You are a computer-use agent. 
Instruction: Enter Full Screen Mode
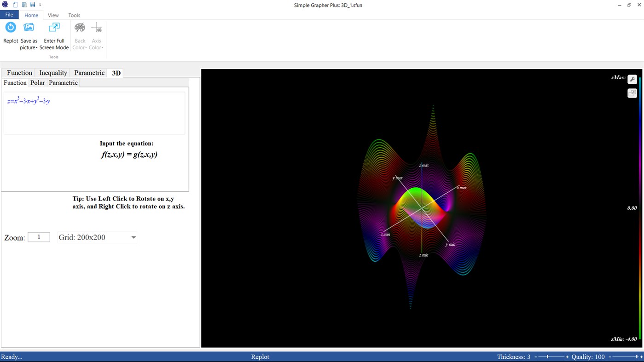tap(54, 28)
